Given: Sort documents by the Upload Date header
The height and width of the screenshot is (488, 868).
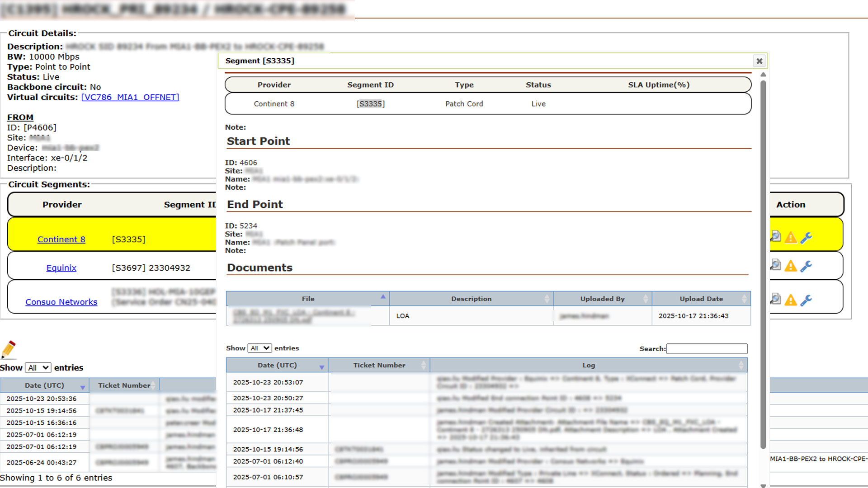Looking at the screenshot, I should (701, 299).
